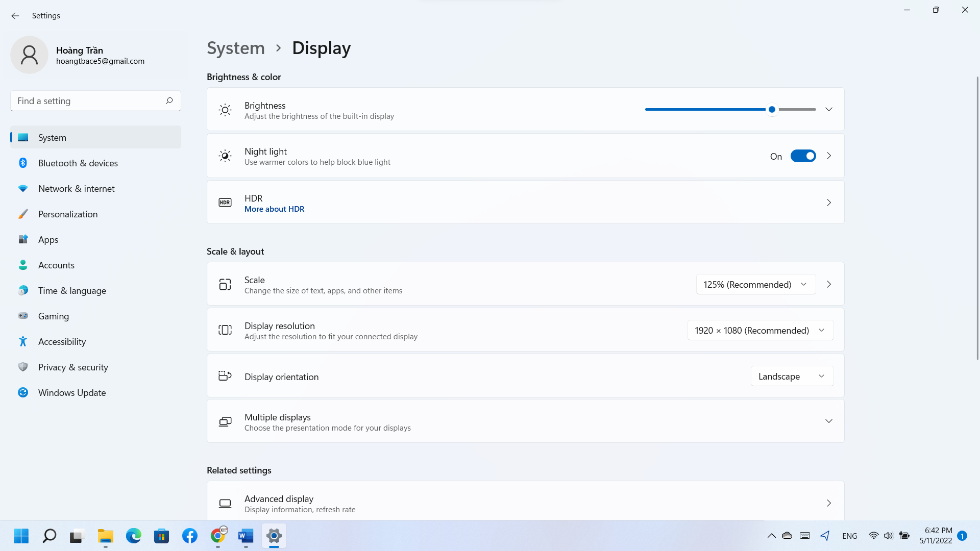Click the Personalization paintbrush icon
The image size is (980, 551).
pos(23,214)
